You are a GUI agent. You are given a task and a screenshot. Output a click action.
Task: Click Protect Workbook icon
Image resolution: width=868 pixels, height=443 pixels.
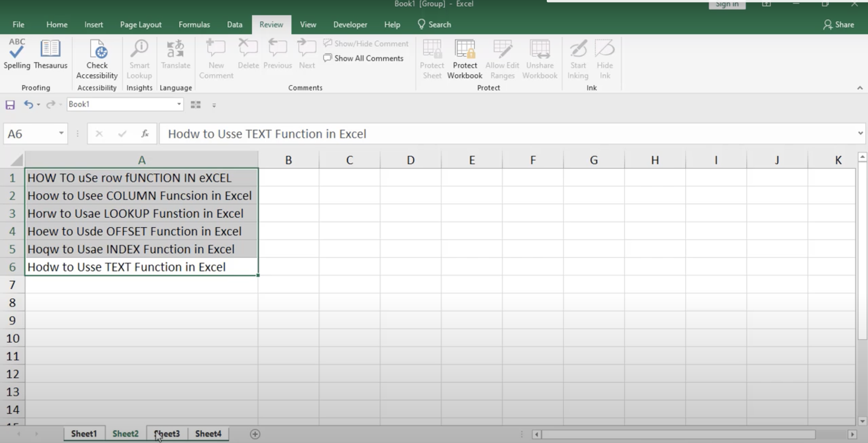tap(465, 59)
